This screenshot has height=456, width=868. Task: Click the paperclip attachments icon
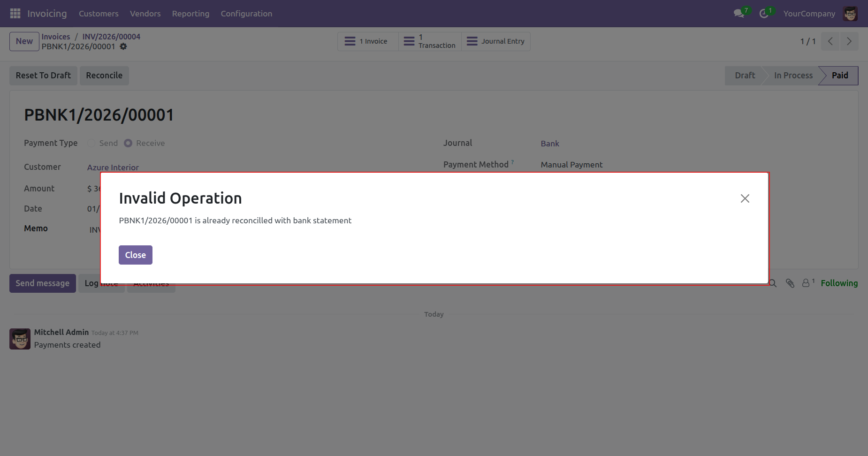(x=790, y=283)
